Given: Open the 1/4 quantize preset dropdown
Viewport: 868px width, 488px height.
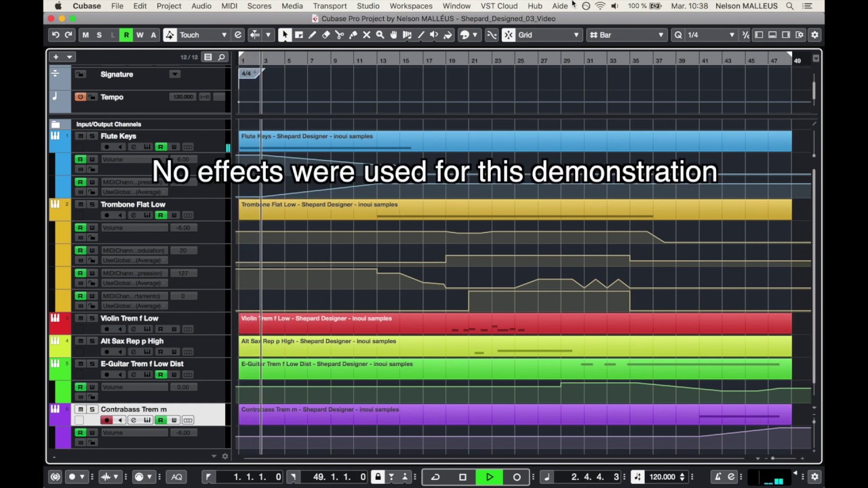Looking at the screenshot, I should click(731, 35).
